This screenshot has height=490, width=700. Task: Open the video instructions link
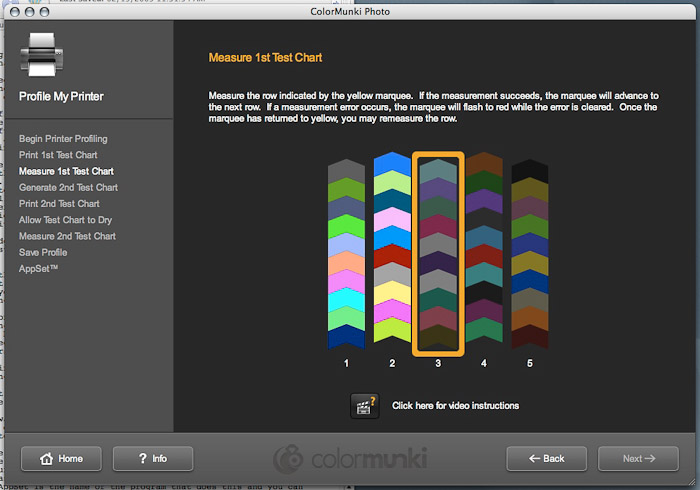pos(455,406)
